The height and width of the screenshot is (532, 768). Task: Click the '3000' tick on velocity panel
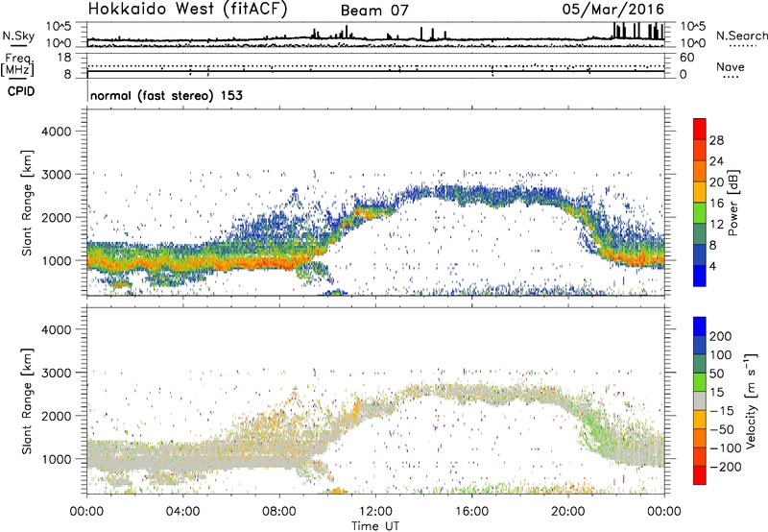click(x=56, y=373)
